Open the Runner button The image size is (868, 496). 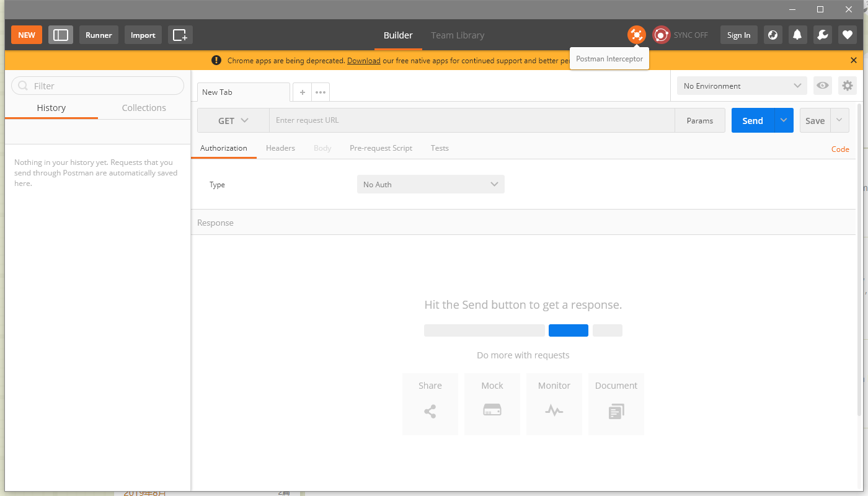tap(99, 35)
